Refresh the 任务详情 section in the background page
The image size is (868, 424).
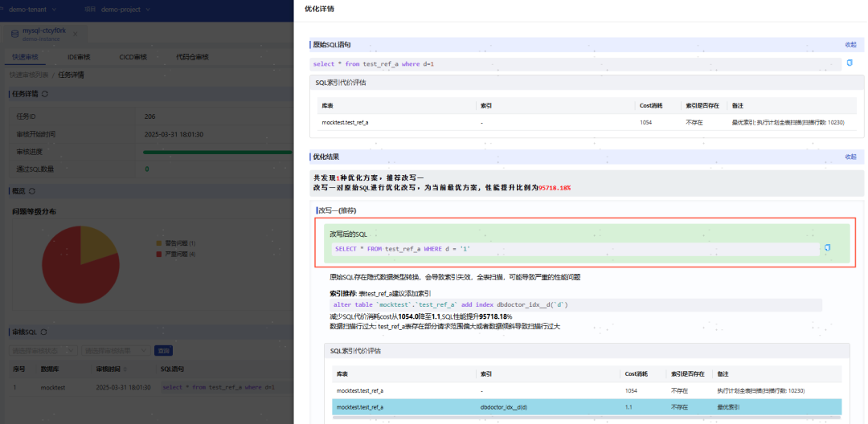45,94
